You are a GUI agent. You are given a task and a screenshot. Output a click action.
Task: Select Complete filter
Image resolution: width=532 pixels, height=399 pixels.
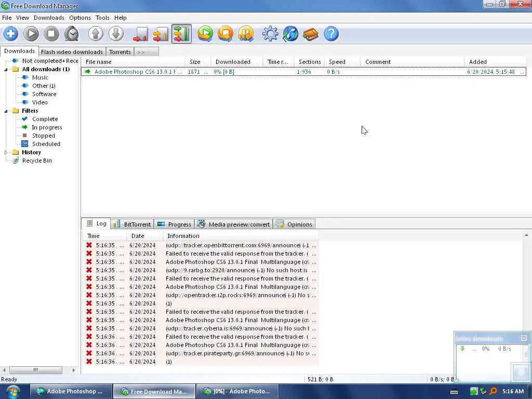[x=45, y=119]
